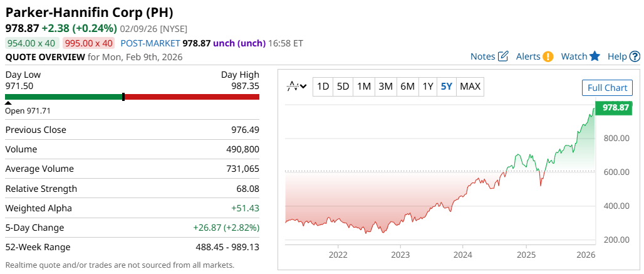The width and height of the screenshot is (644, 274).
Task: Click the ask price 995.00 x 40
Action: point(88,43)
